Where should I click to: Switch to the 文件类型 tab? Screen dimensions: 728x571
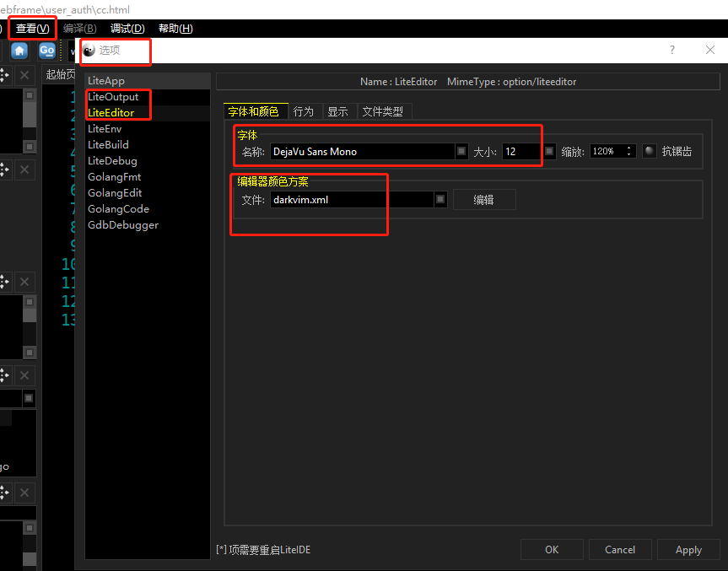tap(383, 111)
